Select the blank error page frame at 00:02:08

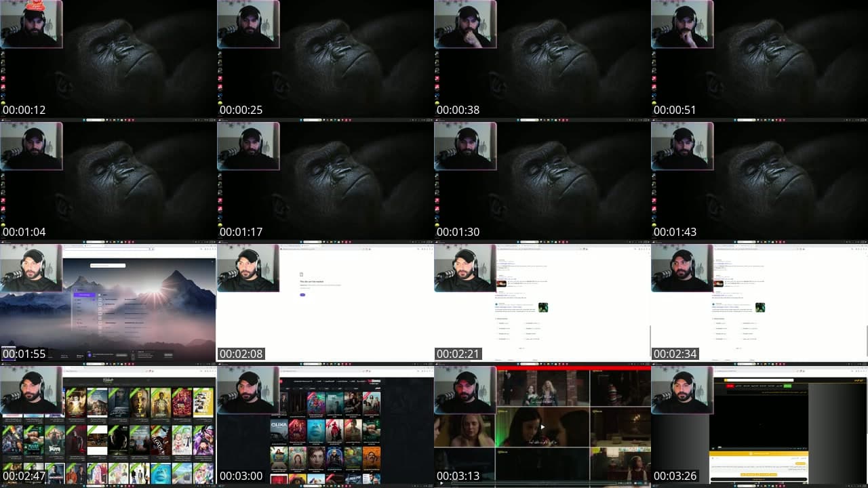(325, 305)
